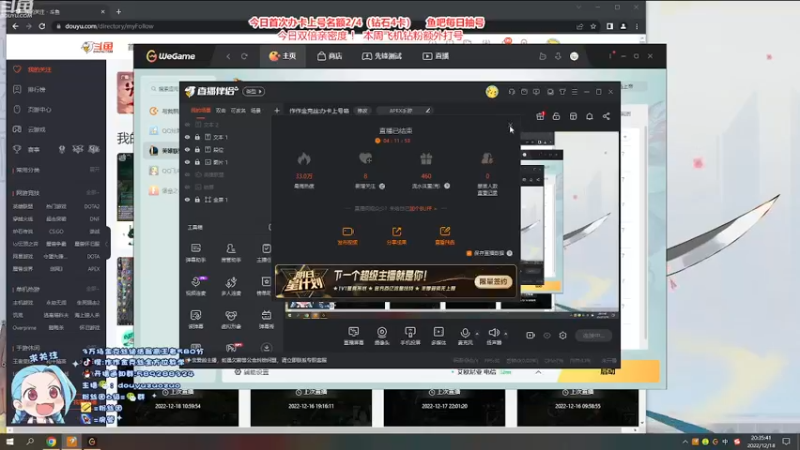Open the Windows Start menu
This screenshot has width=800, height=450.
tap(10, 442)
